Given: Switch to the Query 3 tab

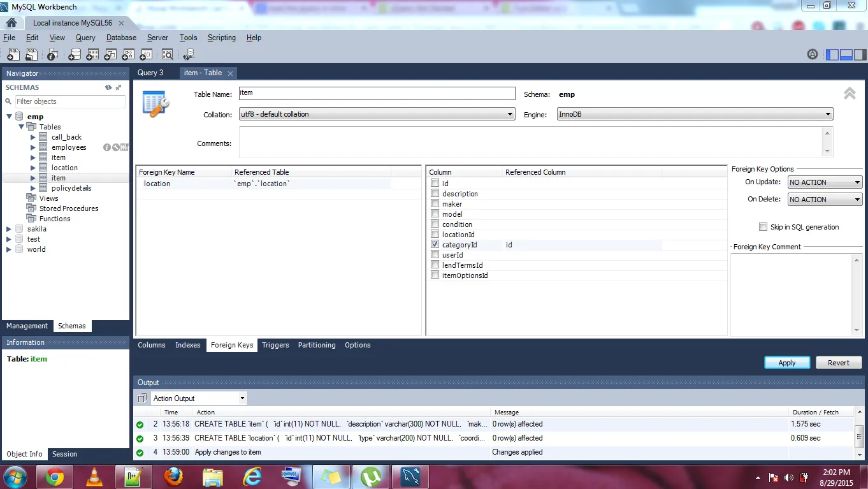Looking at the screenshot, I should pos(150,73).
